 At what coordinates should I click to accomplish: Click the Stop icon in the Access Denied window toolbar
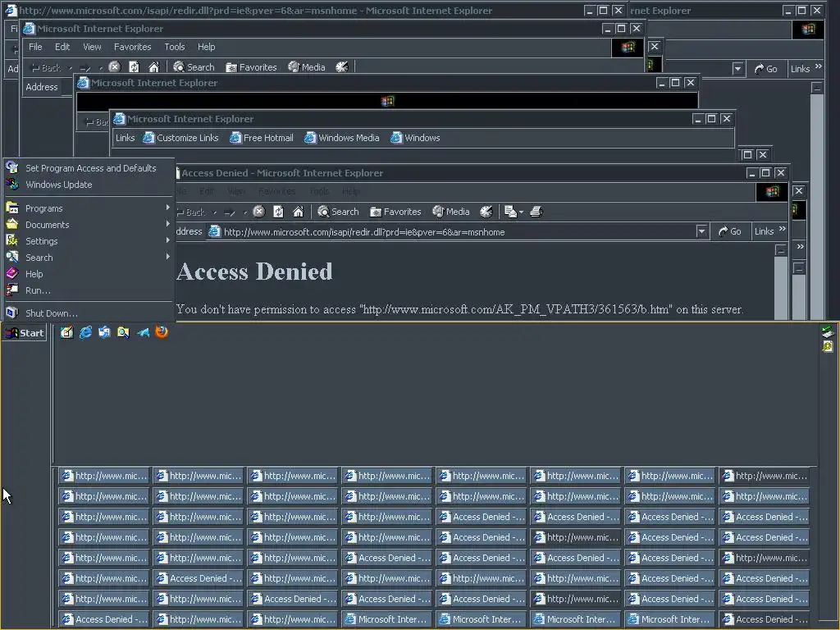(258, 212)
